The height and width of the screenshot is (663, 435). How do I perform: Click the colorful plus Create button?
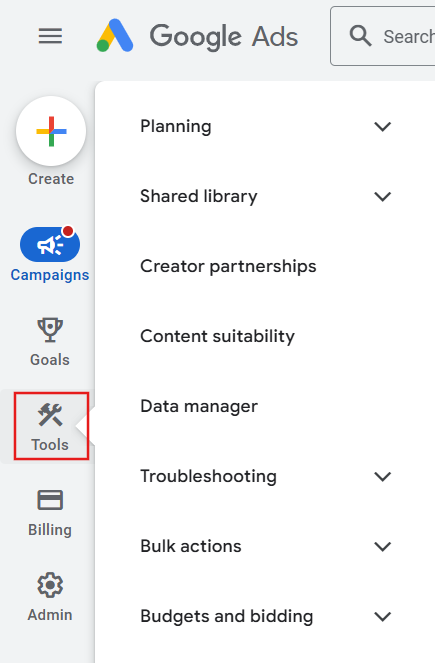tap(51, 131)
